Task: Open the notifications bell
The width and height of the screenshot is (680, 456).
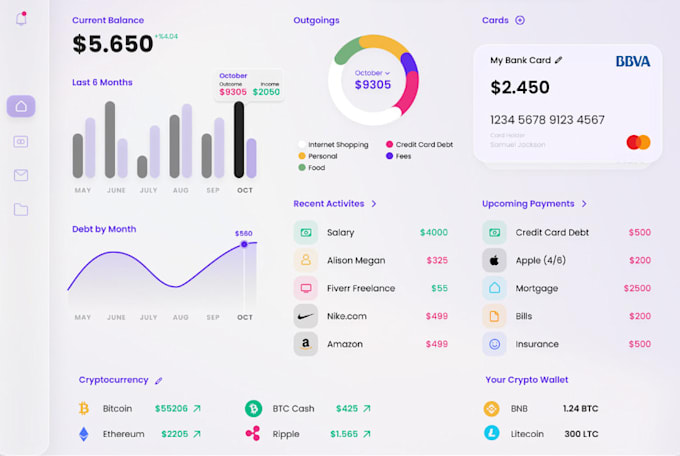Action: tap(21, 19)
